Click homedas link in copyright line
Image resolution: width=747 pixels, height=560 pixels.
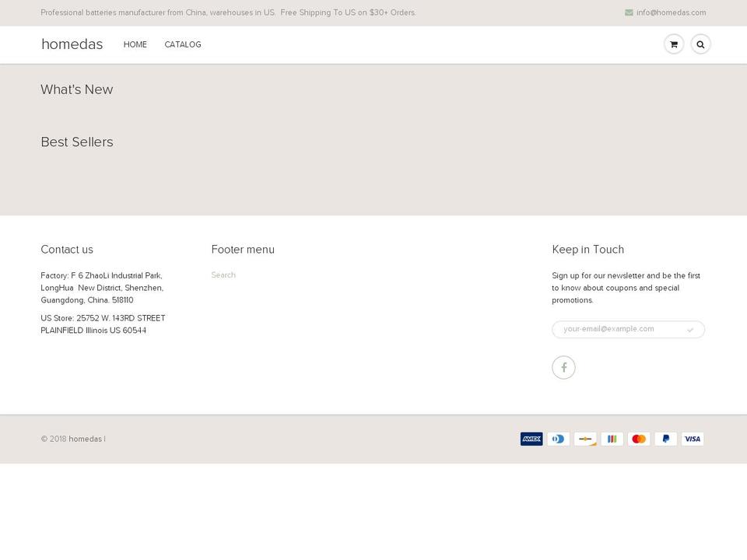coord(86,439)
